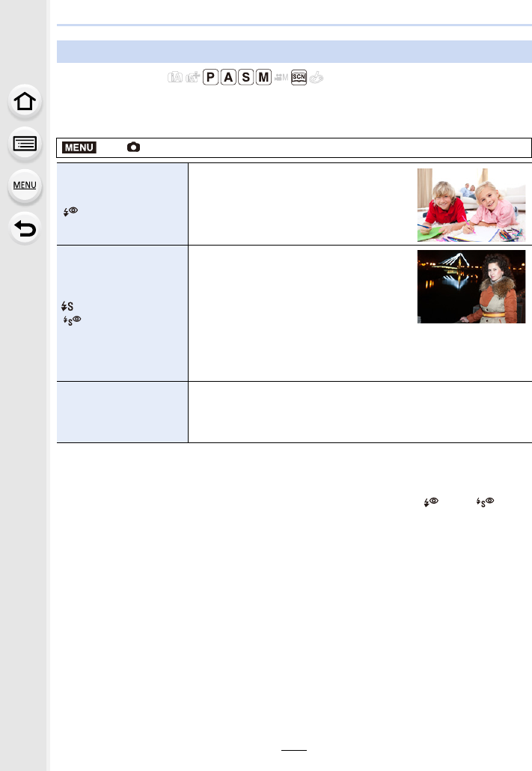
Task: Click the intelligent auto plus mode icon
Action: pos(193,77)
